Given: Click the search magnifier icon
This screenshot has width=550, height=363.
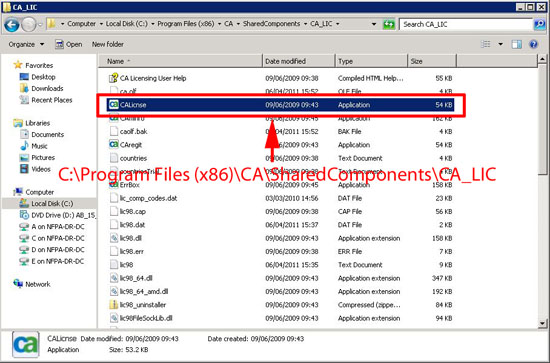Looking at the screenshot, I should [x=540, y=24].
